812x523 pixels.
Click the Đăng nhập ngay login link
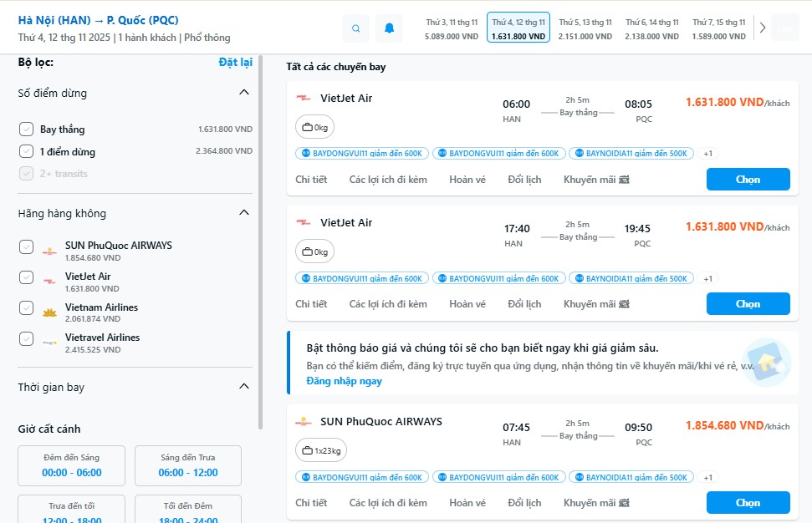click(x=344, y=381)
